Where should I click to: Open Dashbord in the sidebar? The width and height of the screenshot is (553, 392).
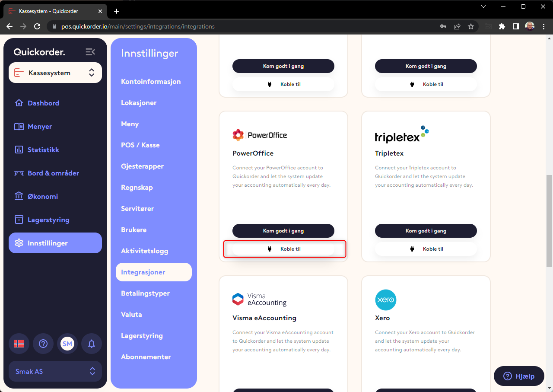[55, 103]
